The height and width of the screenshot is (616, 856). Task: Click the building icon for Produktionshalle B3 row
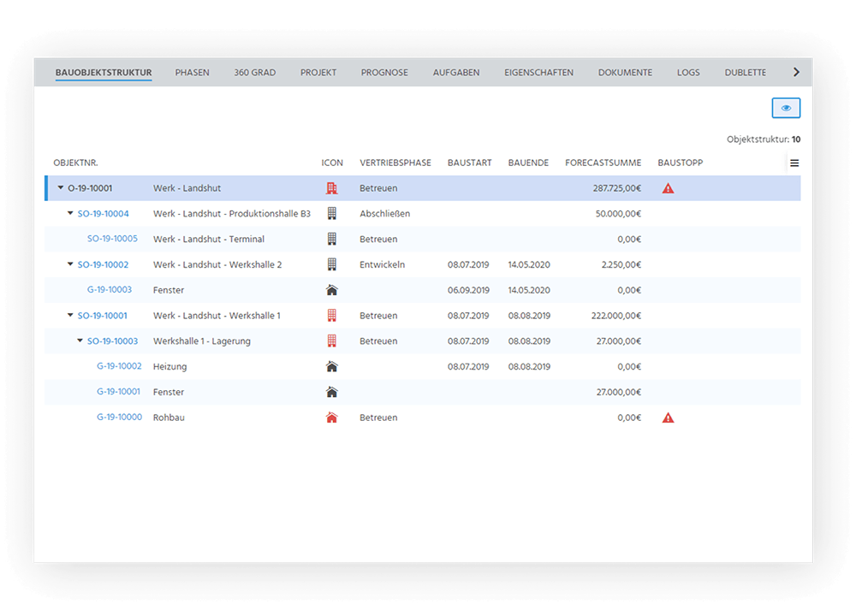(x=331, y=213)
